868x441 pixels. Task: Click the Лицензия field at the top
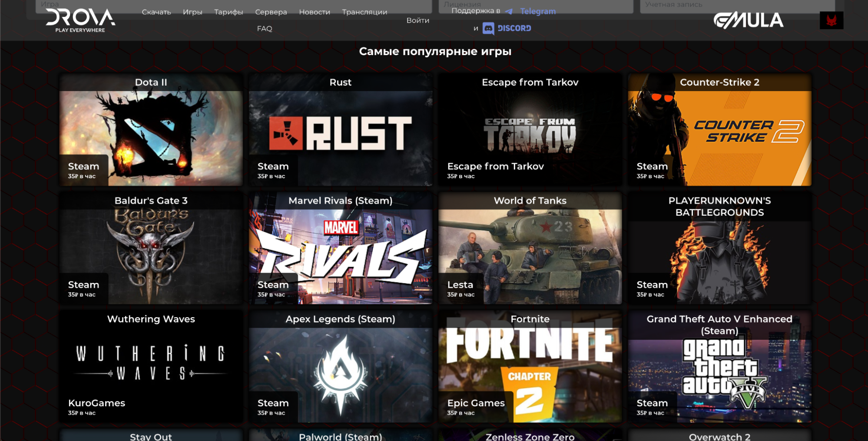[x=536, y=6]
